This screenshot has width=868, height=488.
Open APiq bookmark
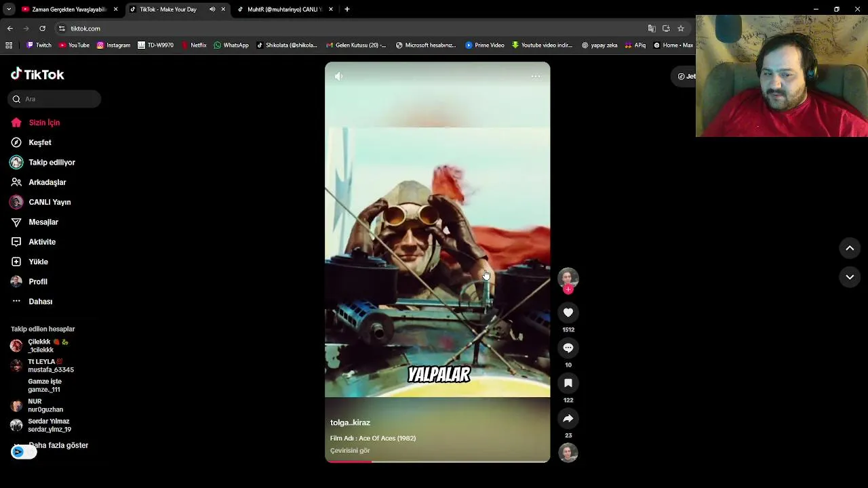pos(635,45)
